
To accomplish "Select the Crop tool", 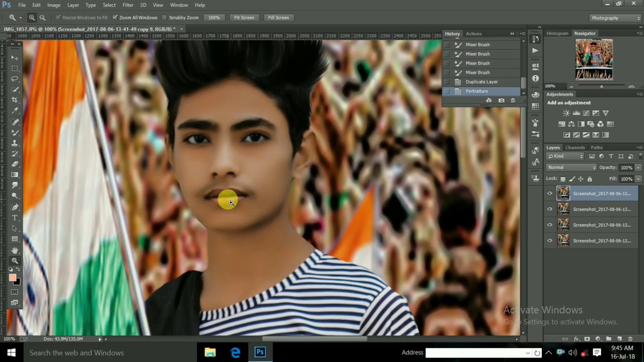I will (x=15, y=100).
